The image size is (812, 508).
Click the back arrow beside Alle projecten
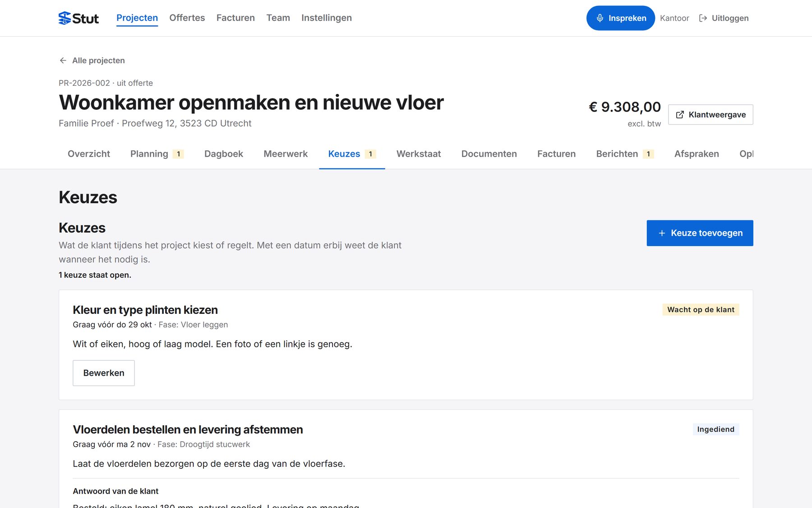coord(63,61)
